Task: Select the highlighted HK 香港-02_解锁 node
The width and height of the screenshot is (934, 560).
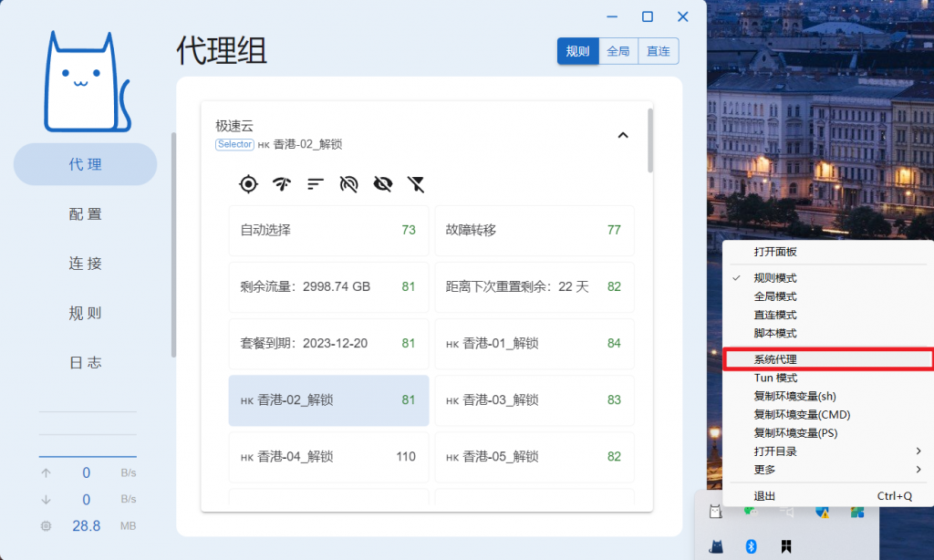Action: pyautogui.click(x=328, y=400)
